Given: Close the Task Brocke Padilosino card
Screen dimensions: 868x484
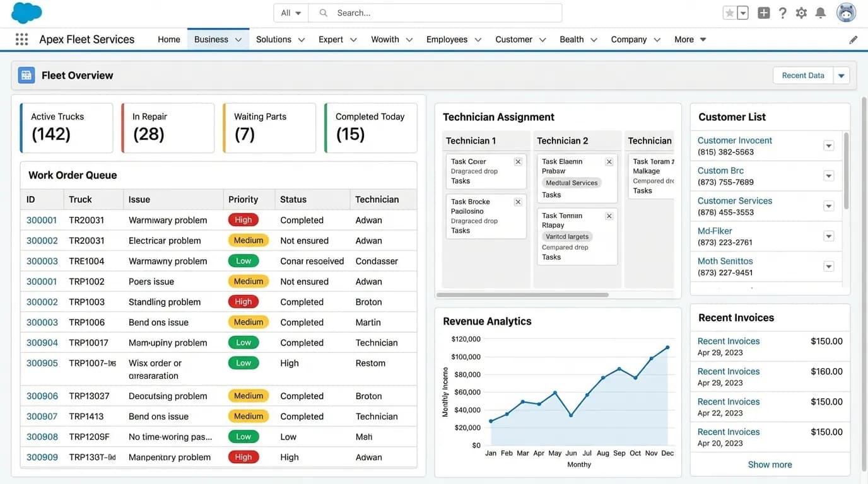Looking at the screenshot, I should pyautogui.click(x=518, y=202).
